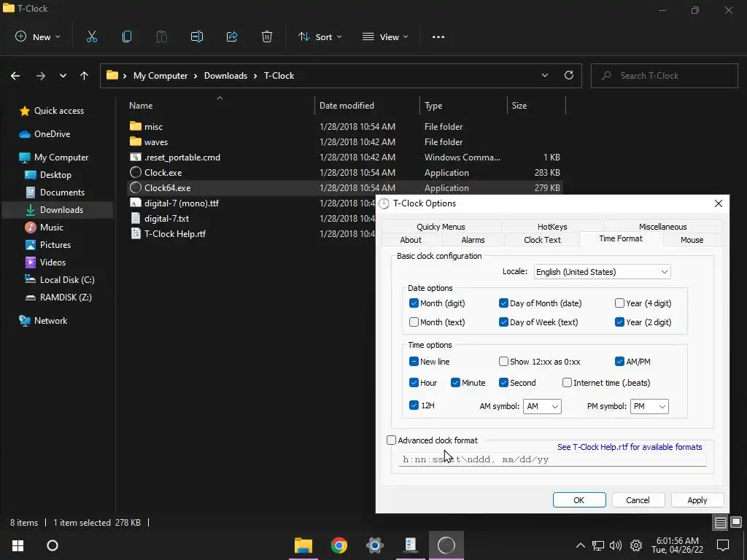Disable Year (2 digit) checkbox
The width and height of the screenshot is (747, 560).
tap(619, 322)
